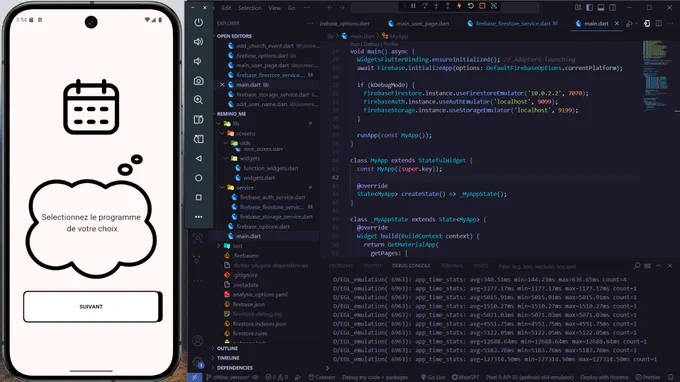The width and height of the screenshot is (680, 382).
Task: Switch to firebase_firestore_service.dart editor tab
Action: pyautogui.click(x=513, y=23)
